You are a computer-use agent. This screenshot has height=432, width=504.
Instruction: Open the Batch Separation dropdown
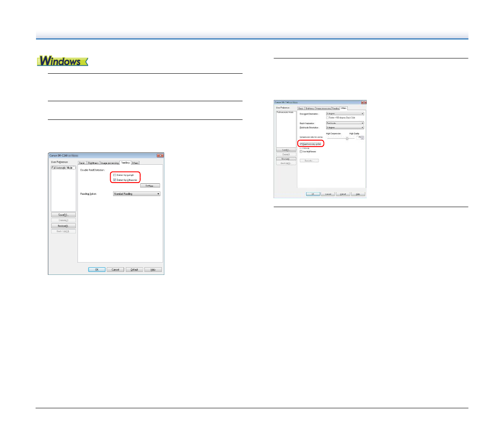point(345,123)
